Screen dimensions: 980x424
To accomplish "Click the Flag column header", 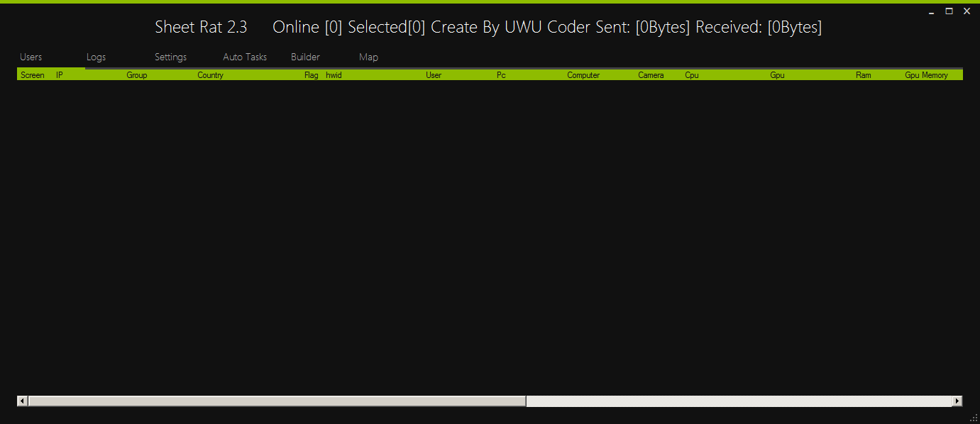I will click(311, 75).
